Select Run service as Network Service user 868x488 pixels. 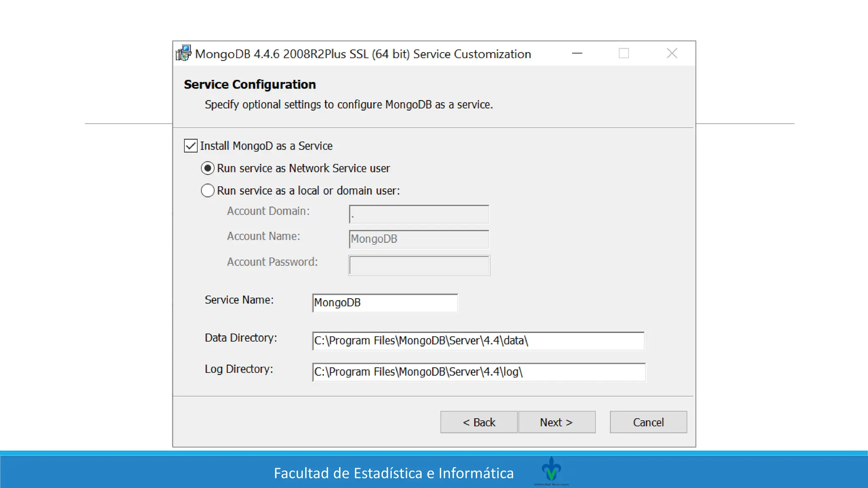tap(208, 169)
